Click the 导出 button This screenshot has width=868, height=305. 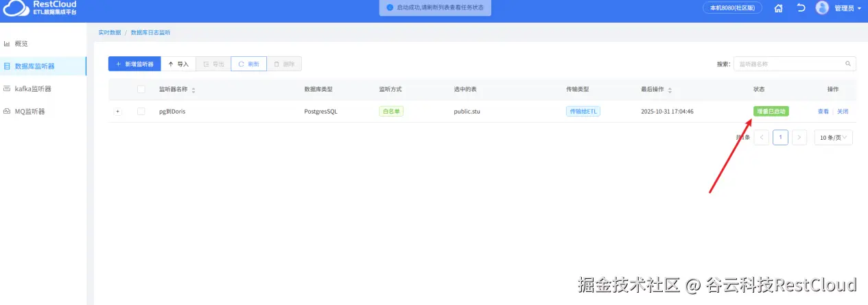coord(213,64)
